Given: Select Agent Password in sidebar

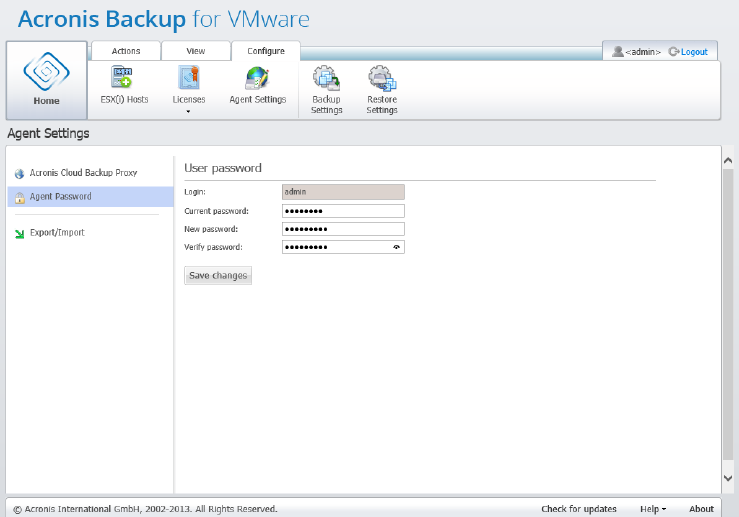Looking at the screenshot, I should tap(90, 197).
